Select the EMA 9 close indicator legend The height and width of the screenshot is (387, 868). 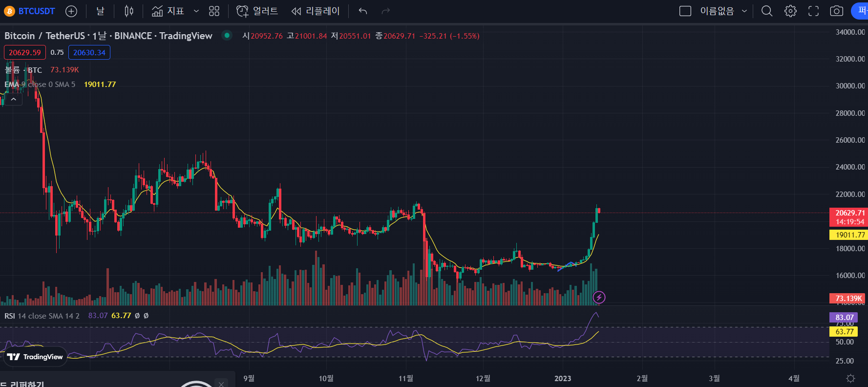point(40,85)
